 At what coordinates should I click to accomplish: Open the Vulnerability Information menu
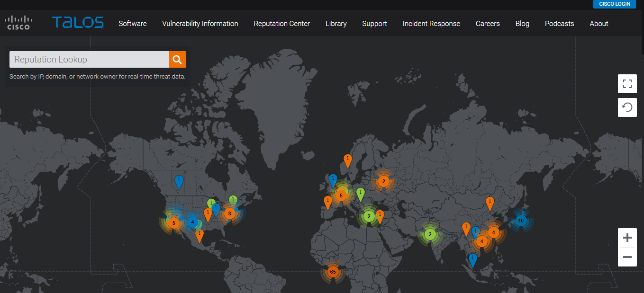point(200,24)
